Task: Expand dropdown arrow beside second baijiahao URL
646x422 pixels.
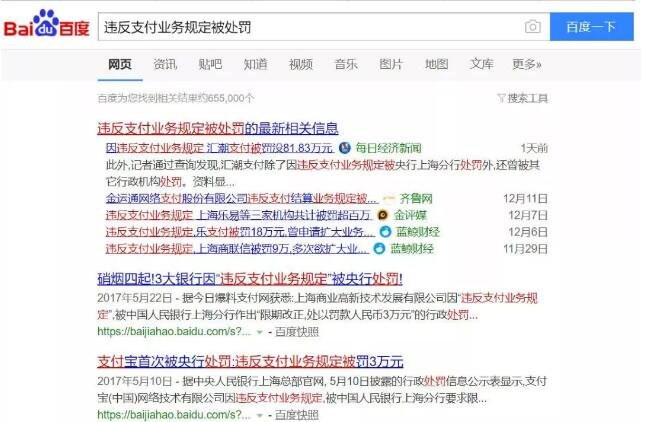Action: [260, 415]
